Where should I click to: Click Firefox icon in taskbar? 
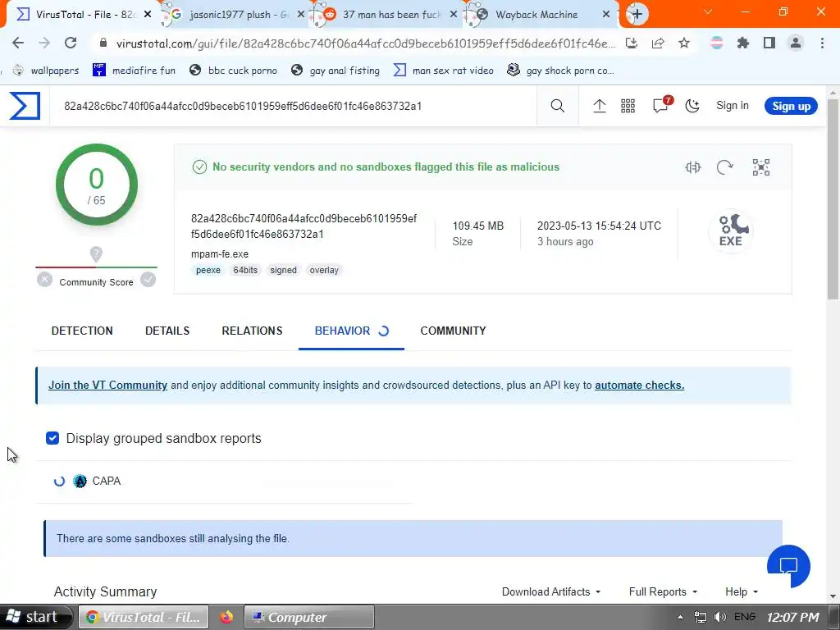(226, 617)
